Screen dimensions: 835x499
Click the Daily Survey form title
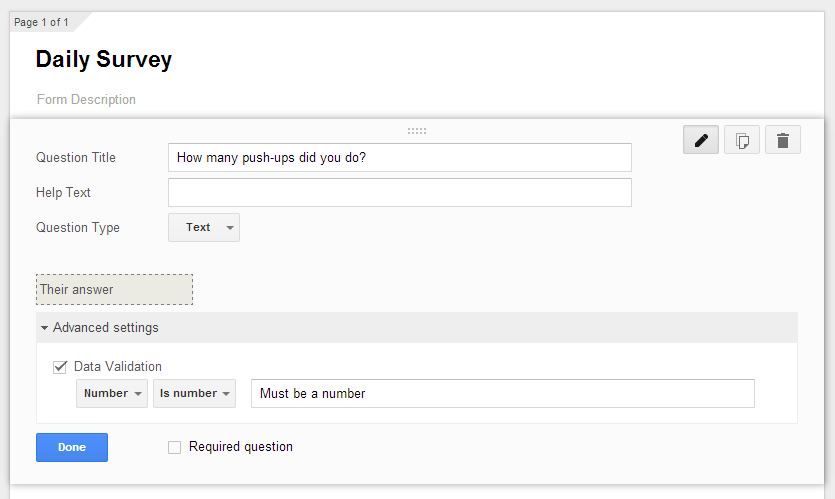click(104, 59)
